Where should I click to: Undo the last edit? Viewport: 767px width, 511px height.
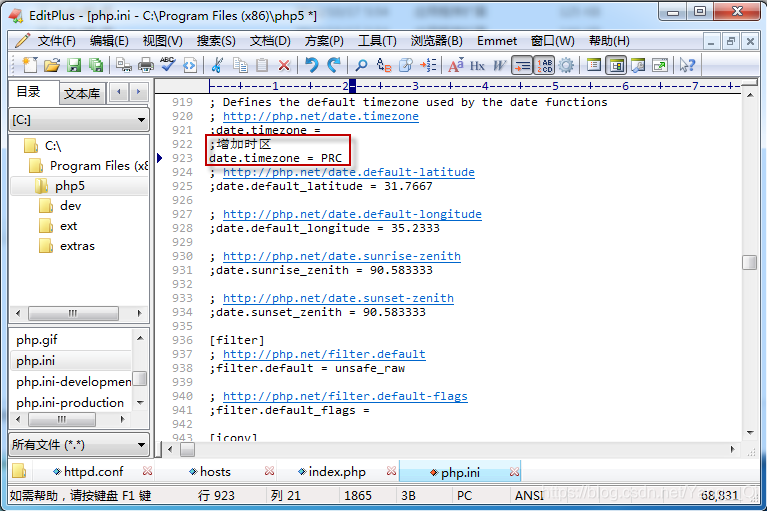[x=312, y=65]
